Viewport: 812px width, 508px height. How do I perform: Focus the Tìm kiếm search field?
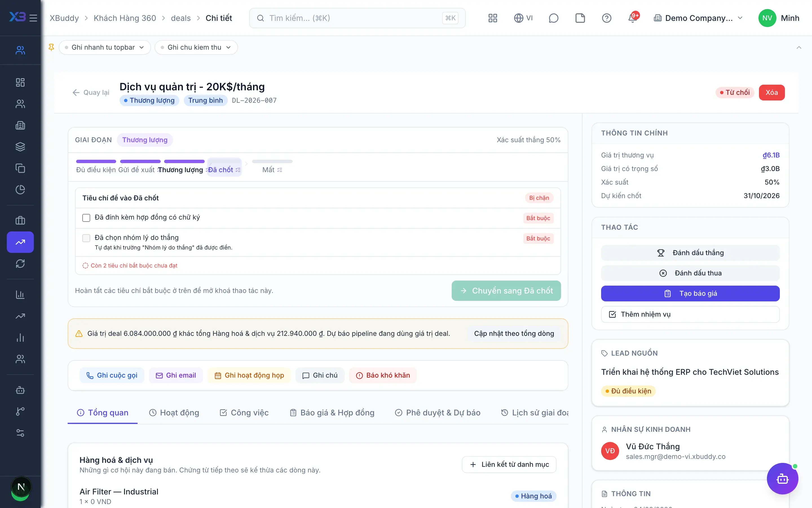point(357,18)
